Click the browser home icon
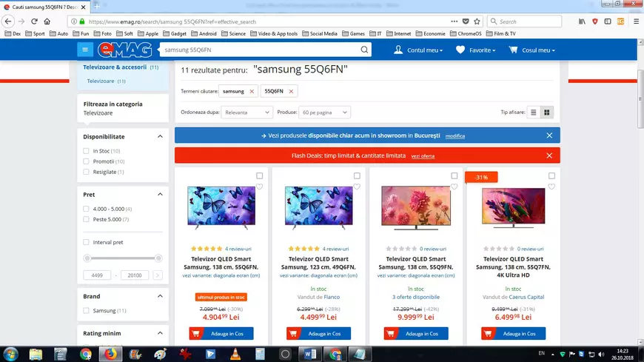The image size is (644, 362). pyautogui.click(x=47, y=21)
